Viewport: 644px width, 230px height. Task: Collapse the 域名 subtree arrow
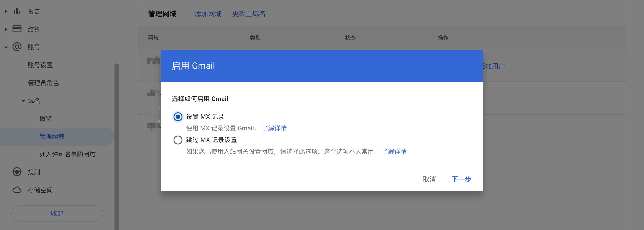23,101
